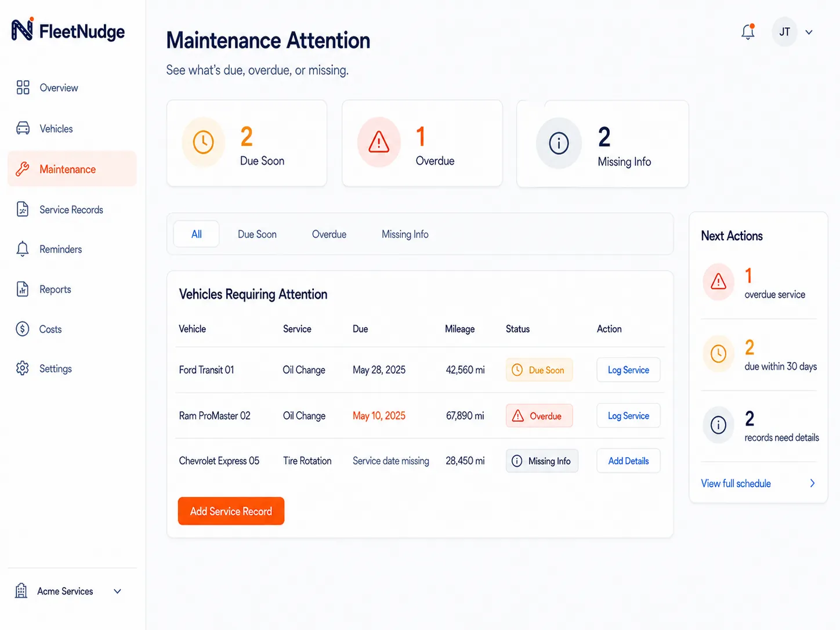Switch to the Overdue filter tab
The image size is (840, 630).
coord(329,234)
